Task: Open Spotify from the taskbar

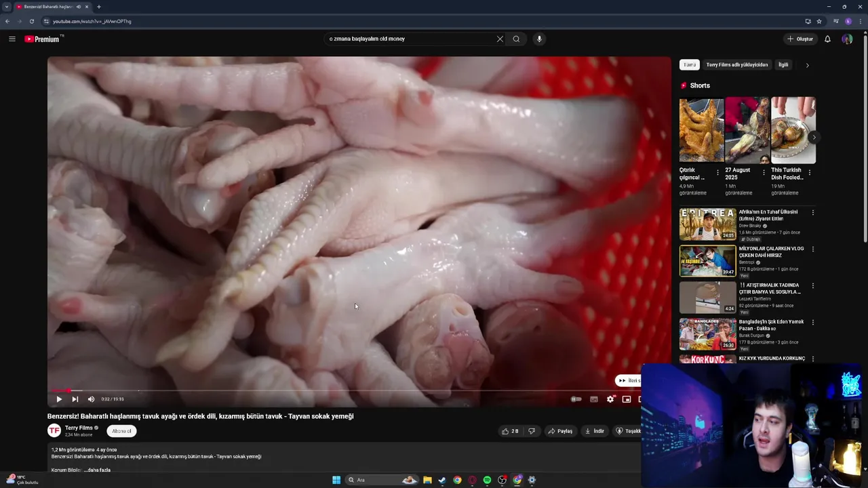Action: pos(487,480)
